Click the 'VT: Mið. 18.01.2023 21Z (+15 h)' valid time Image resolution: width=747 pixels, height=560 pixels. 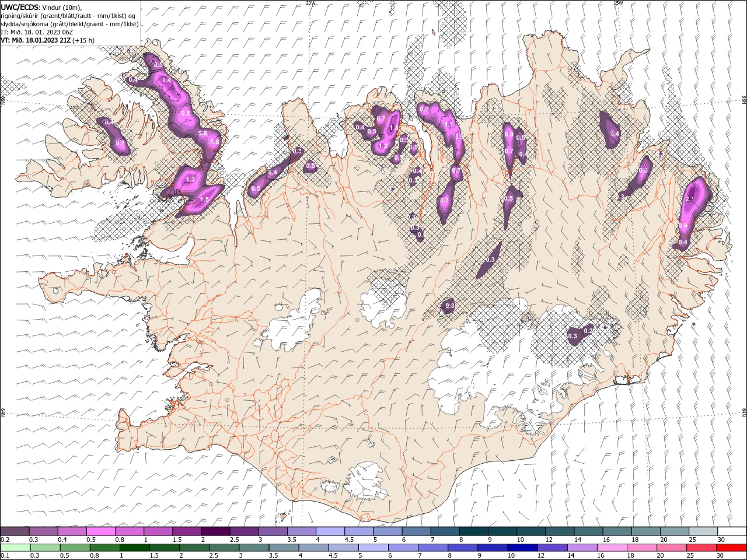[47, 40]
